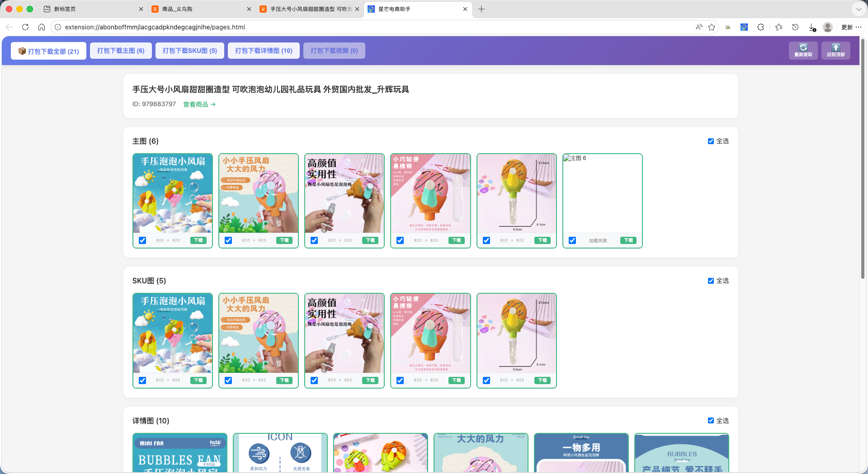Click 打包下载详情图 (10) button

pyautogui.click(x=264, y=51)
